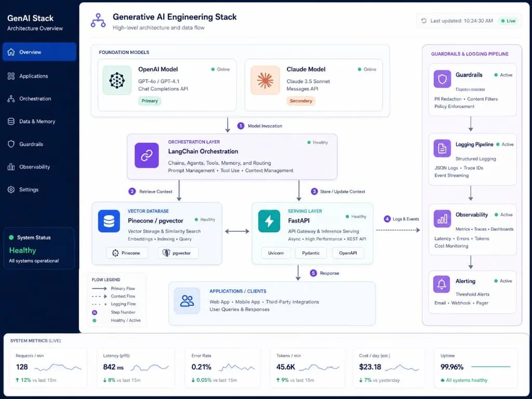
Task: Click the Data & Memory database icon
Action: (x=11, y=122)
